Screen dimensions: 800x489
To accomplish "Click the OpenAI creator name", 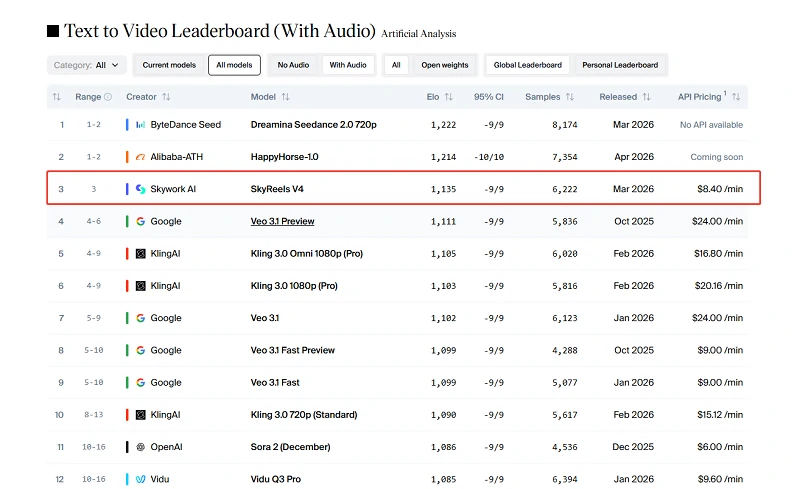I will point(166,447).
